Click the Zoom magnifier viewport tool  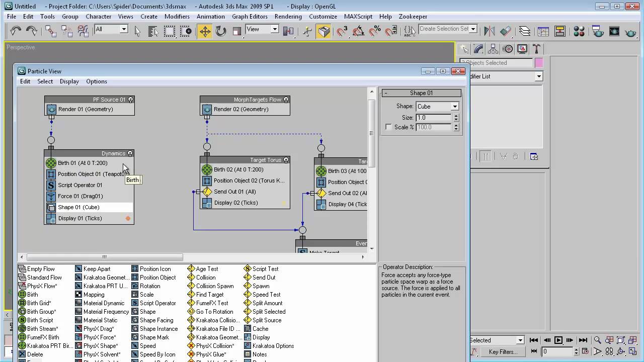pos(597,340)
